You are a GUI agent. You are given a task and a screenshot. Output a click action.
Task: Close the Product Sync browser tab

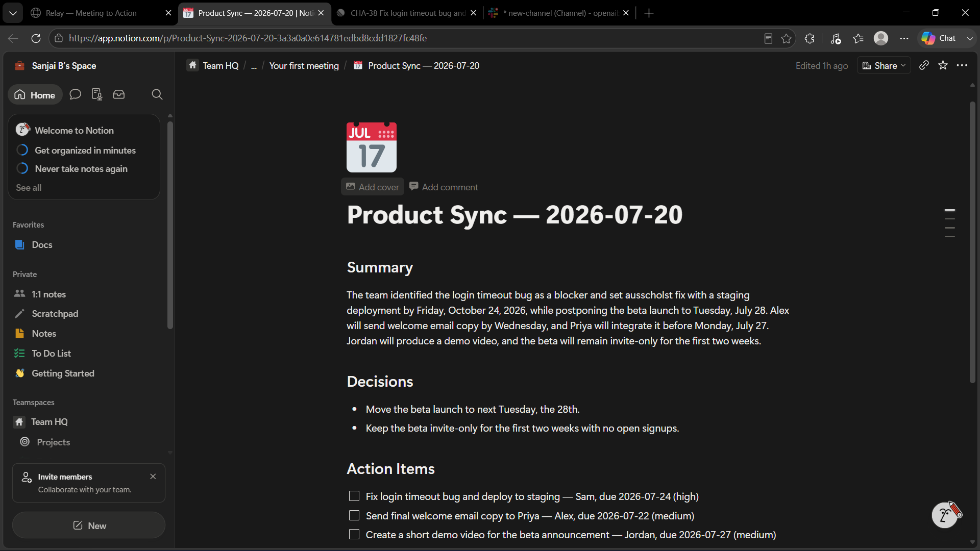click(321, 13)
